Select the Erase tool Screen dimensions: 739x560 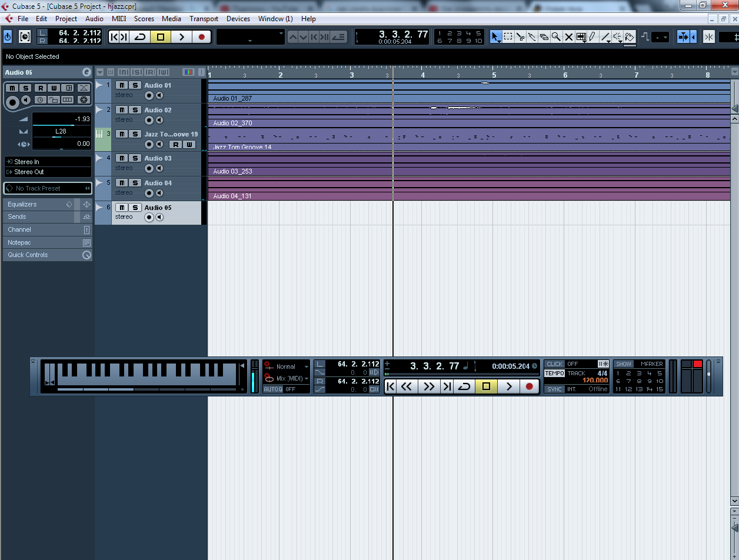(544, 37)
